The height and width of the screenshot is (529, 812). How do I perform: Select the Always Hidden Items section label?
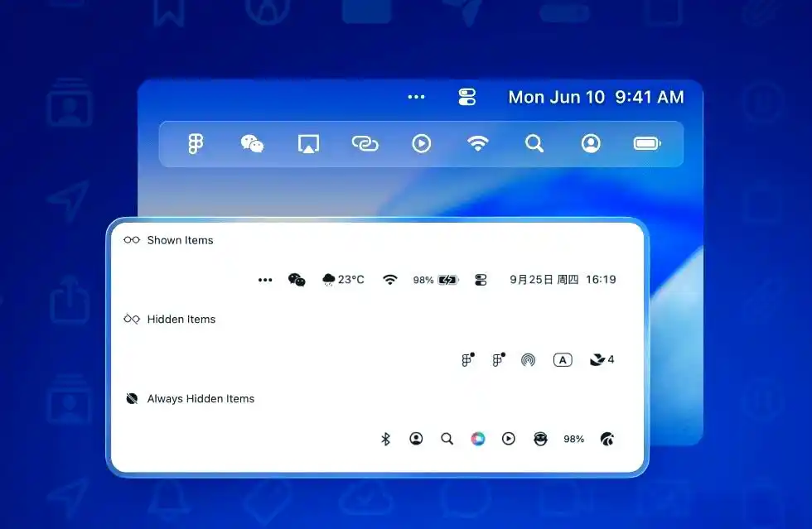pyautogui.click(x=201, y=399)
